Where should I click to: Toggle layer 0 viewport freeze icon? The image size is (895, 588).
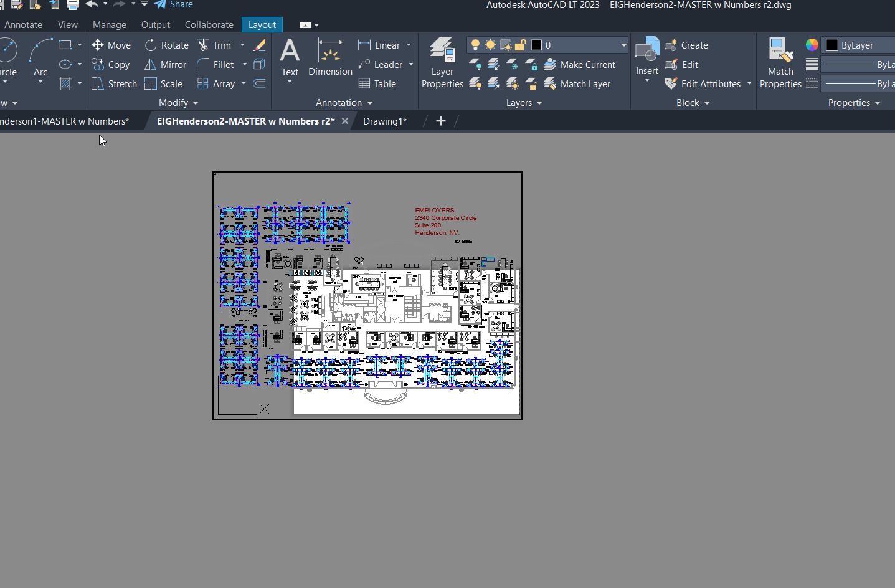point(505,45)
